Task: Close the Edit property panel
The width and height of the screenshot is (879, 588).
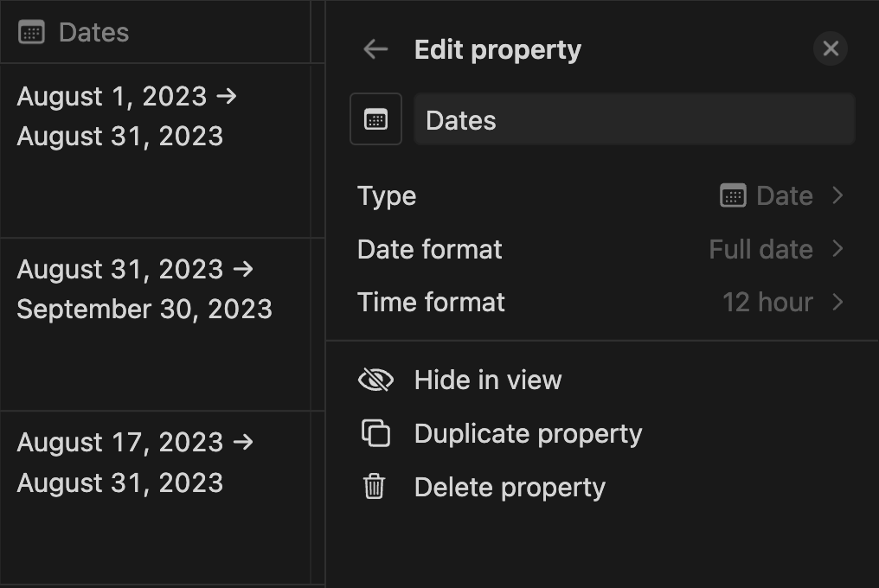Action: (831, 48)
